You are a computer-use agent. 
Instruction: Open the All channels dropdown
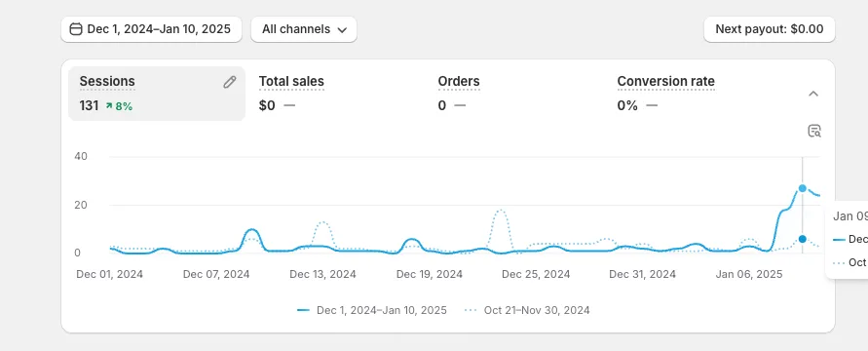tap(304, 29)
